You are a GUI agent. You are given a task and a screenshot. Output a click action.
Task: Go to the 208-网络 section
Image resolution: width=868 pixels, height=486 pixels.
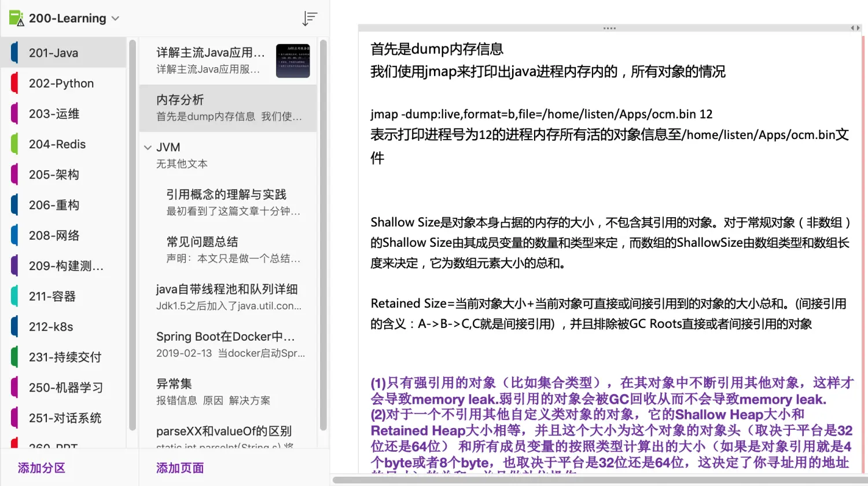[x=64, y=235]
